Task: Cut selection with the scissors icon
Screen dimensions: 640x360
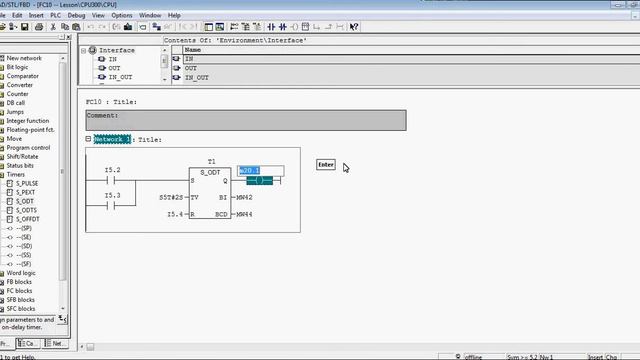Action: click(53, 27)
